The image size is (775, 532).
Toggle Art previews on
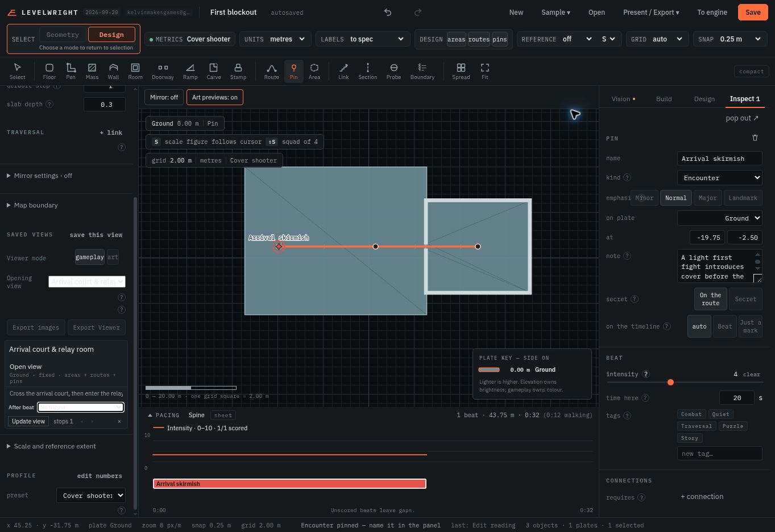[215, 97]
